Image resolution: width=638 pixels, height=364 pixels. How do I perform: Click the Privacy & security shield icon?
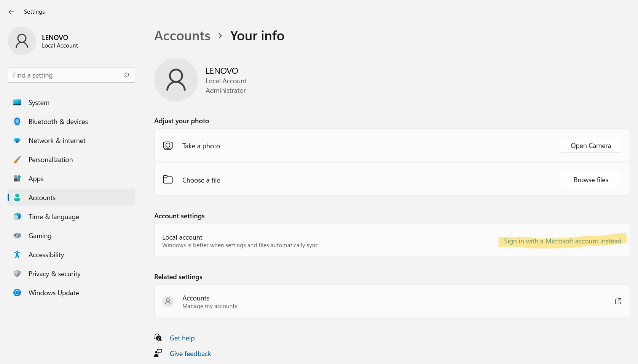[17, 273]
